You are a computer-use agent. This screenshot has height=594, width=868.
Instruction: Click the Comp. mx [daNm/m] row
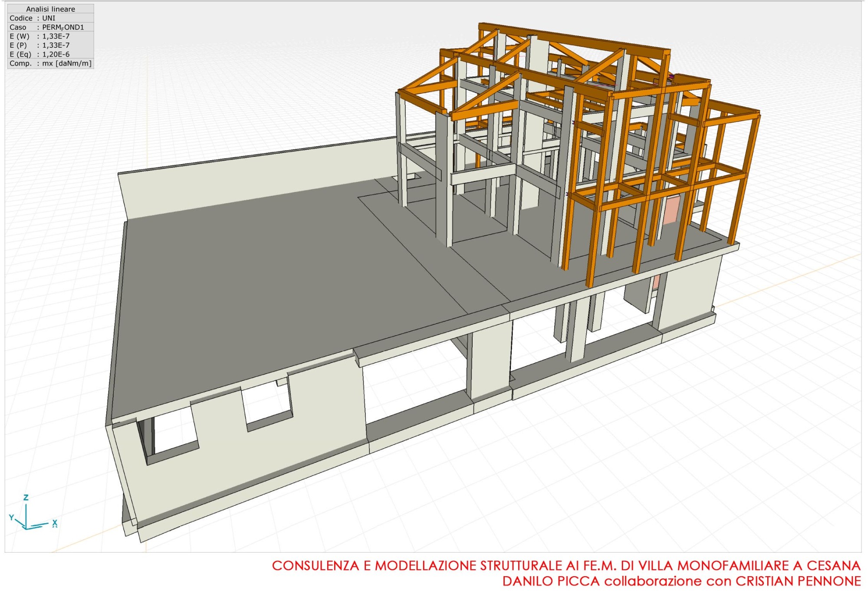[50, 63]
